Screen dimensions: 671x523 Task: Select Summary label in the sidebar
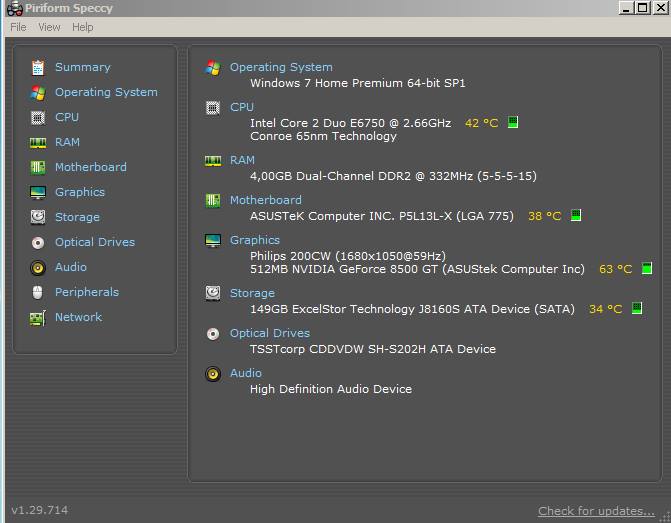pos(83,68)
